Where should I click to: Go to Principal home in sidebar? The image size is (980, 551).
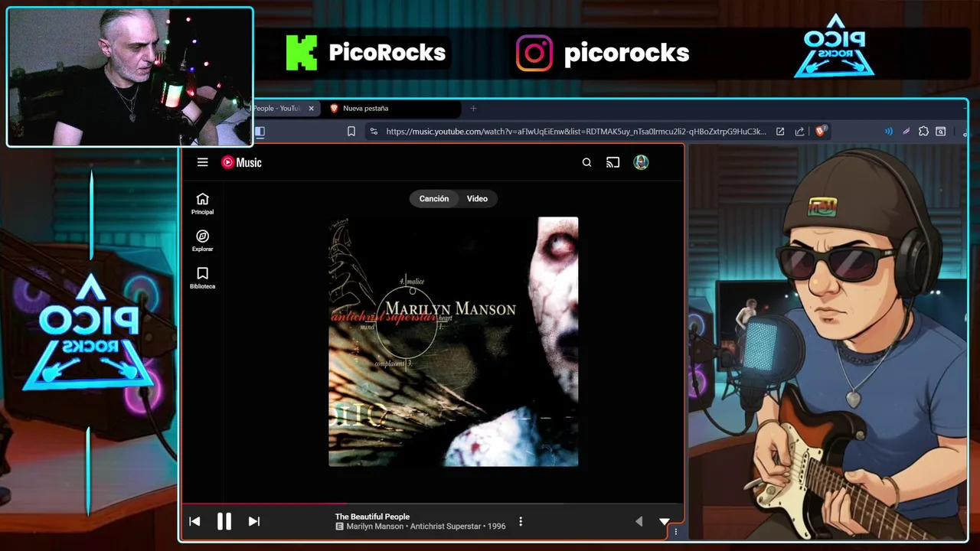pos(202,204)
